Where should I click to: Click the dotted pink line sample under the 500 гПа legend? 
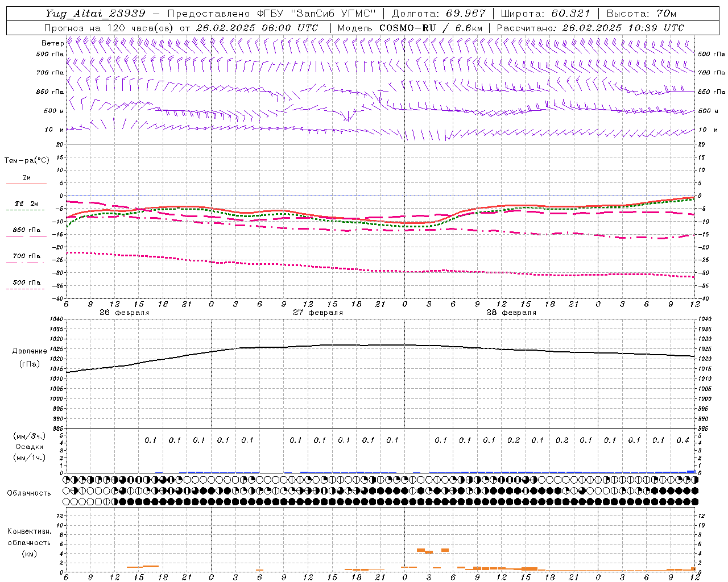[x=26, y=289]
